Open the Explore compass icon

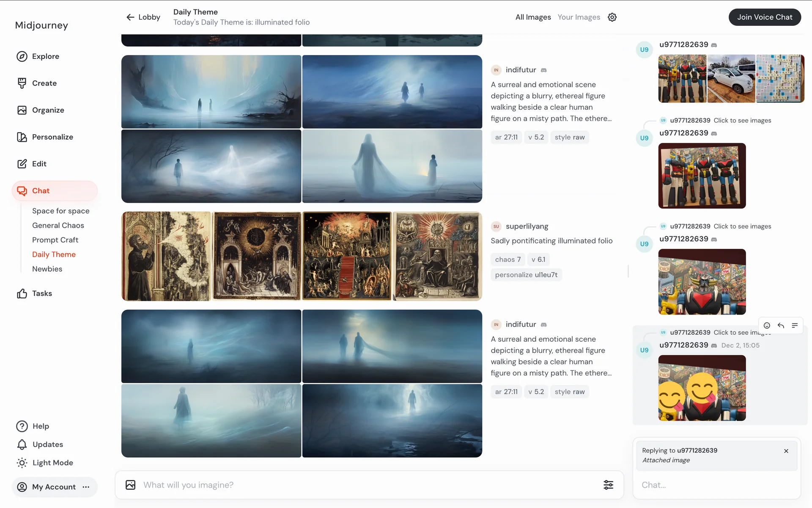point(22,56)
